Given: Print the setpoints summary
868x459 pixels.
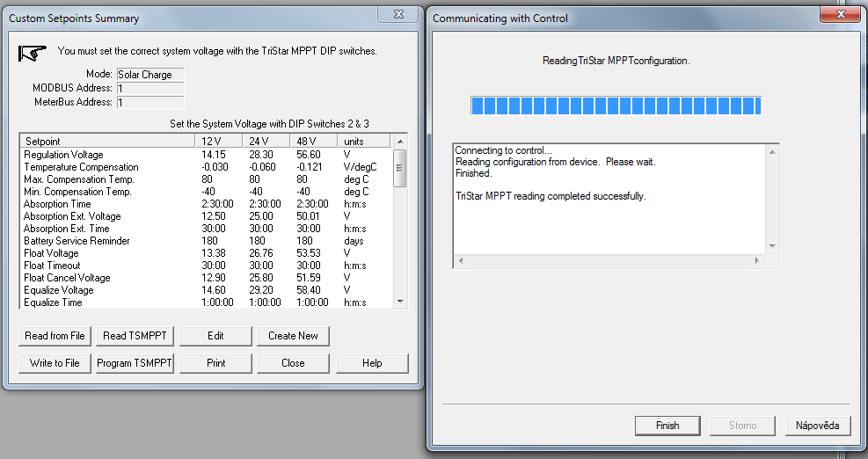Looking at the screenshot, I should [x=215, y=363].
